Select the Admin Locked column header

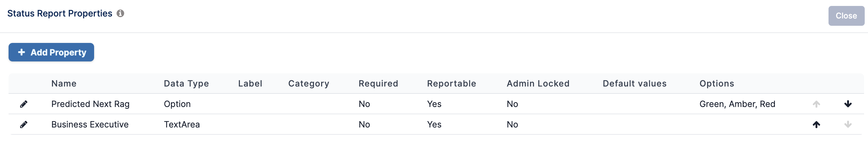point(538,84)
